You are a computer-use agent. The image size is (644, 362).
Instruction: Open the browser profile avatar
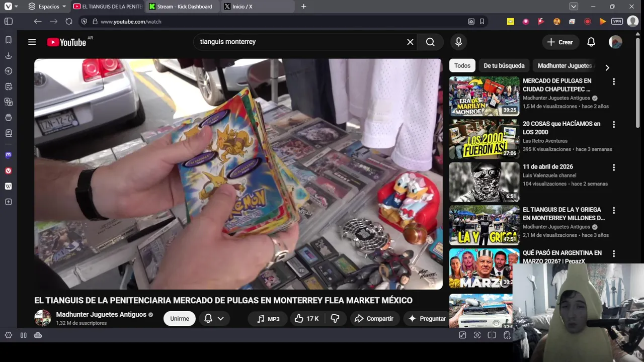pos(633,22)
